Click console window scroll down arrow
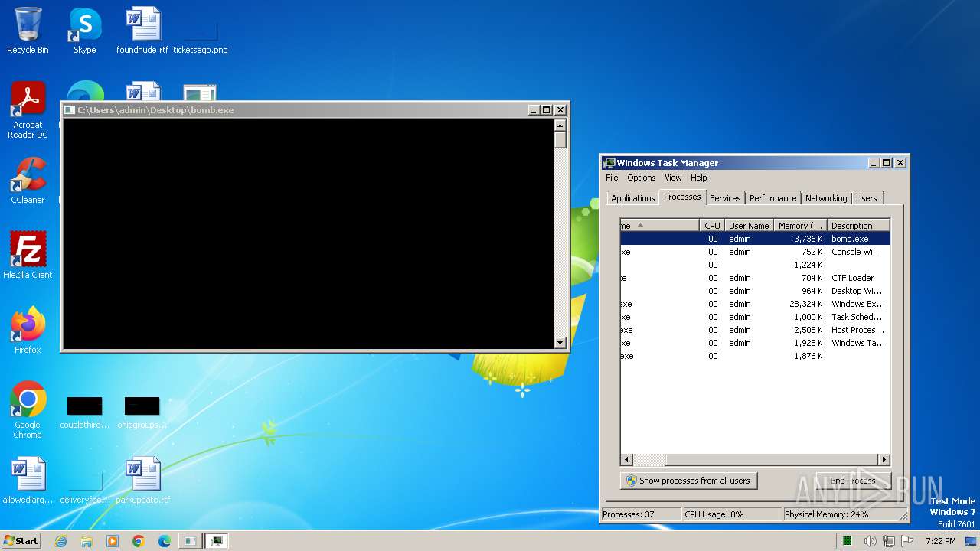 point(560,343)
